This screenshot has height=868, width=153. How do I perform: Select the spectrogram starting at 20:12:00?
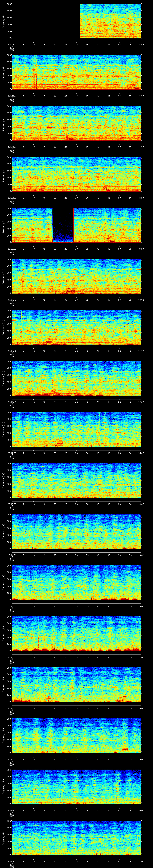pyautogui.click(x=77, y=429)
